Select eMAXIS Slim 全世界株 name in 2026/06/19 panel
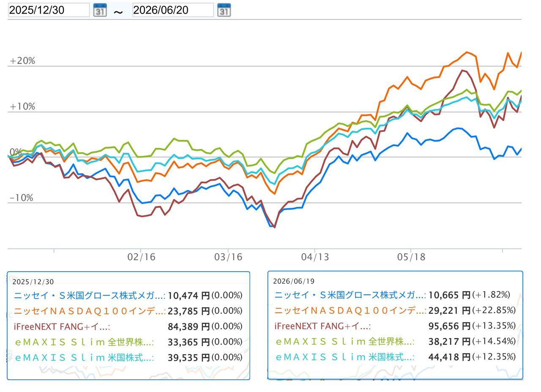This screenshot has width=541, height=392. coord(345,341)
